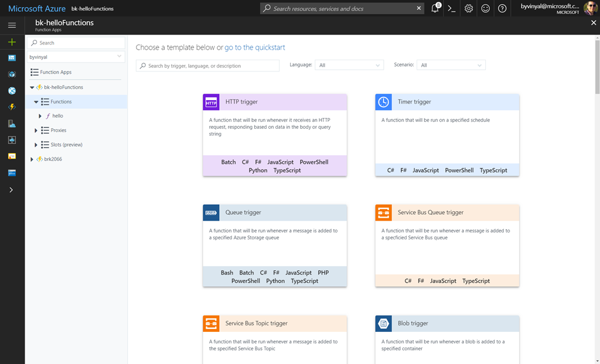
Task: Click the HTTP trigger purple icon
Action: [211, 102]
